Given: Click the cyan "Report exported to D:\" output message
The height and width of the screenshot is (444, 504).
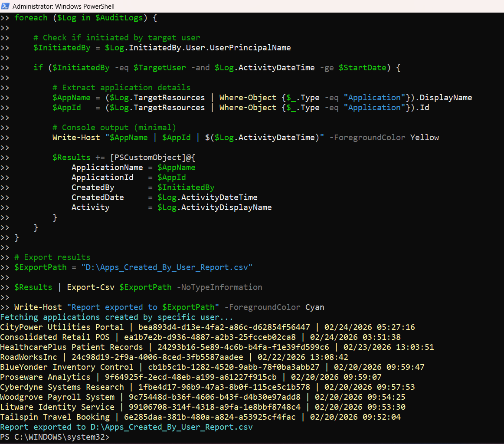Looking at the screenshot, I should pos(126,427).
